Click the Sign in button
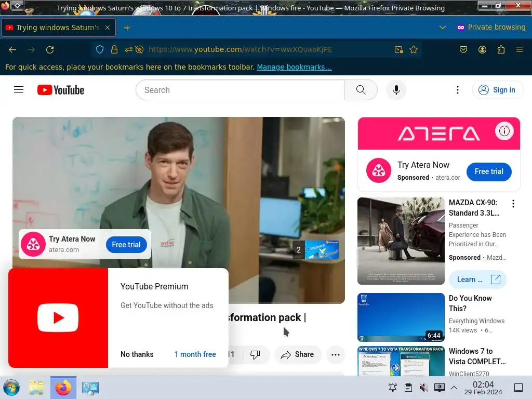 [x=497, y=90]
